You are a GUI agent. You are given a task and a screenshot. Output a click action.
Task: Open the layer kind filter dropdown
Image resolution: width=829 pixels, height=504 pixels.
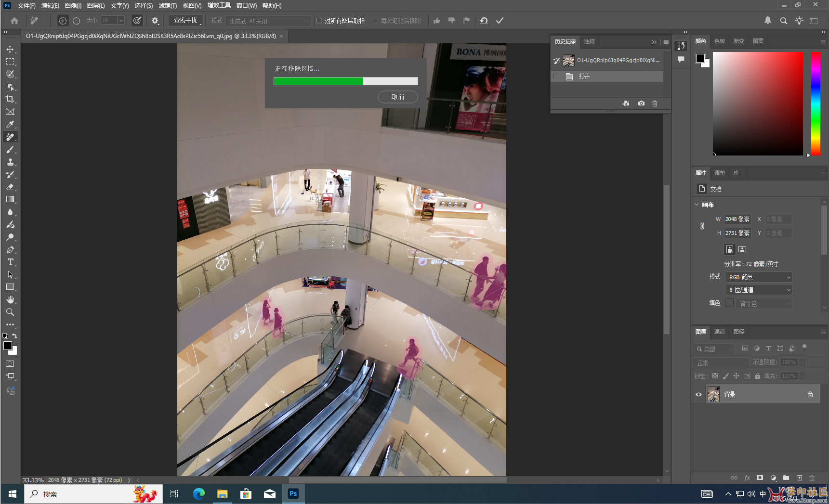click(714, 349)
